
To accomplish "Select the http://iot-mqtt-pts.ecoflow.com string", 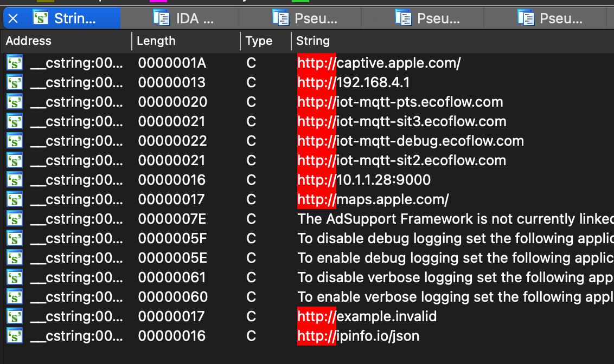I will (x=400, y=102).
